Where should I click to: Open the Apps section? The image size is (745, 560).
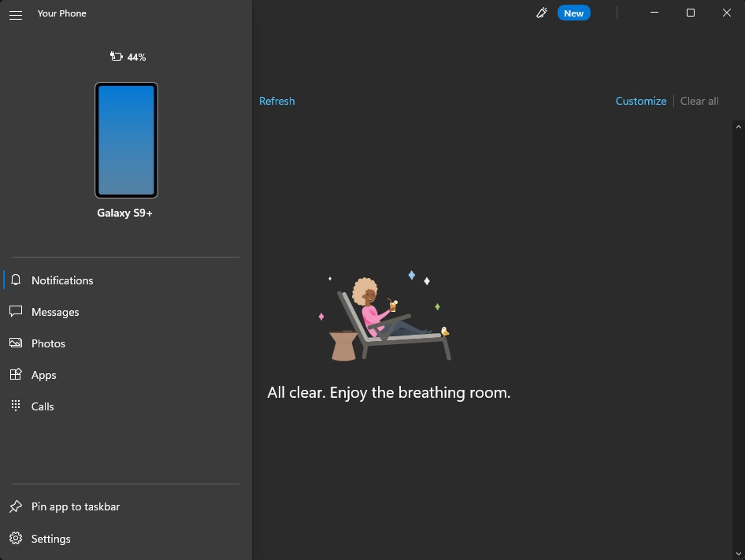pyautogui.click(x=44, y=375)
